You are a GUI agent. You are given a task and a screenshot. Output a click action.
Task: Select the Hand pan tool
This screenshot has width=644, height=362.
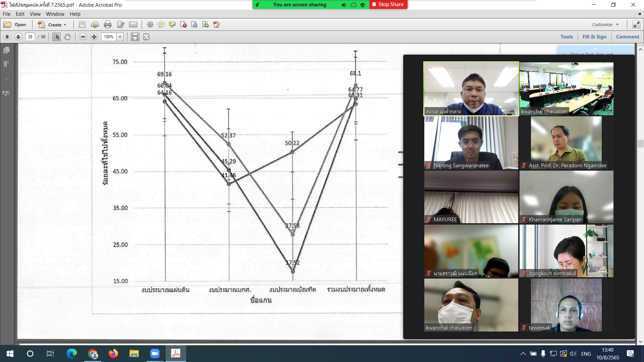tap(67, 37)
